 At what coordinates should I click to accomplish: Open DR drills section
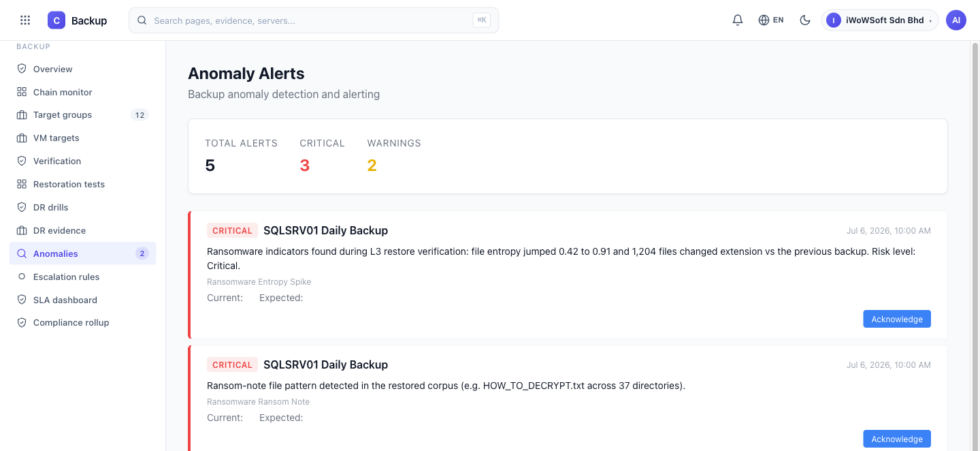click(82, 208)
